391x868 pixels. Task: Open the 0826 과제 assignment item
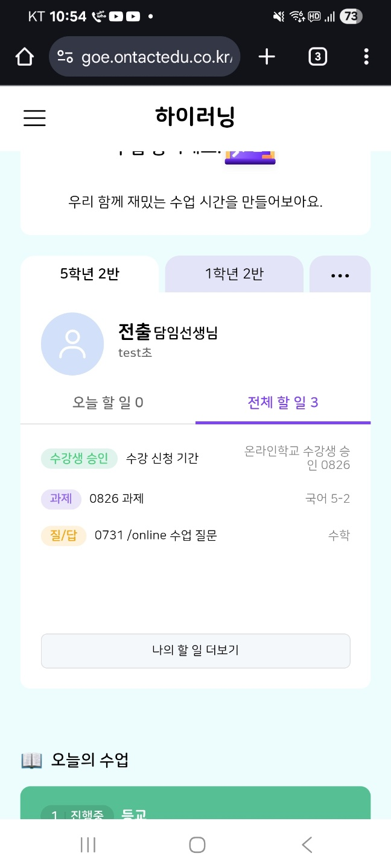[x=116, y=499]
